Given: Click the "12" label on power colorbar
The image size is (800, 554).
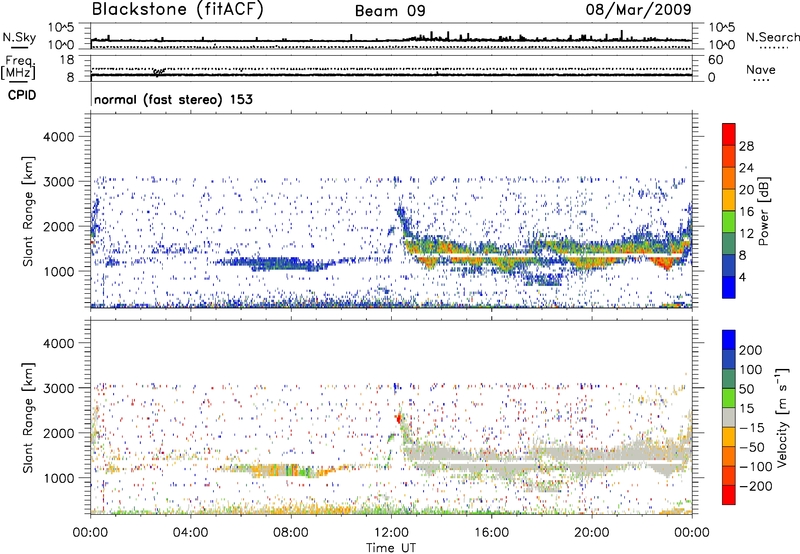Looking at the screenshot, I should point(746,234).
